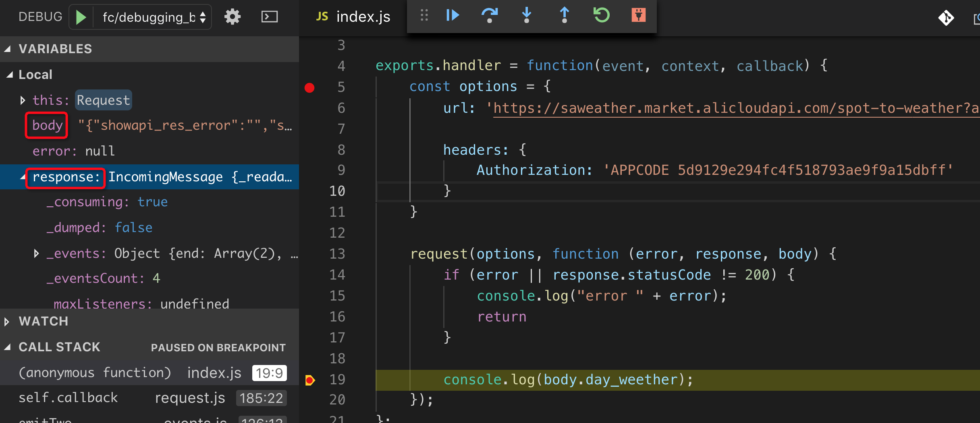Screen dimensions: 980x423
Task: Stop debugging with the disconnect icon
Action: 638,15
